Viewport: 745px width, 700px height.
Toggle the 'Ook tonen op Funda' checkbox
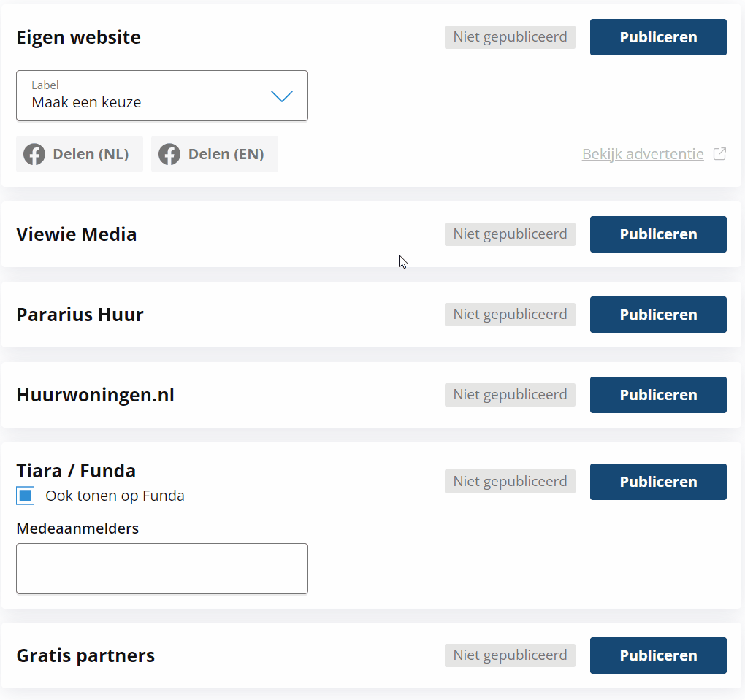tap(26, 496)
